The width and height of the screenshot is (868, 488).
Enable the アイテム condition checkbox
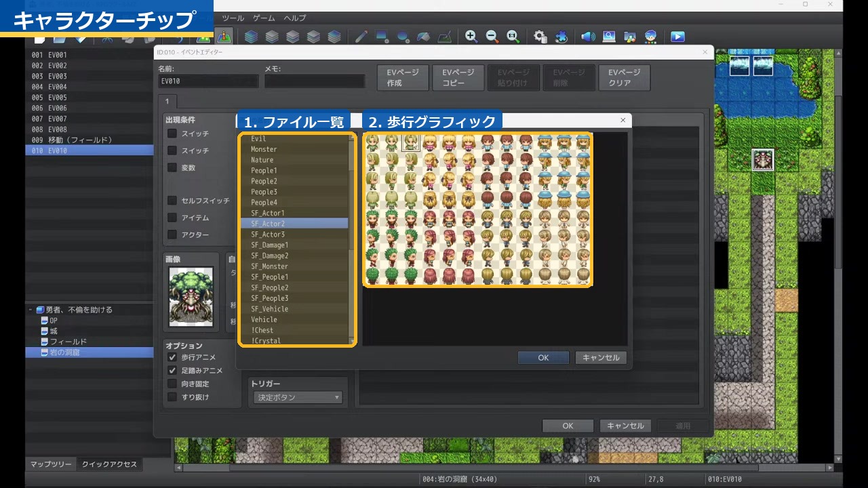[x=172, y=218]
